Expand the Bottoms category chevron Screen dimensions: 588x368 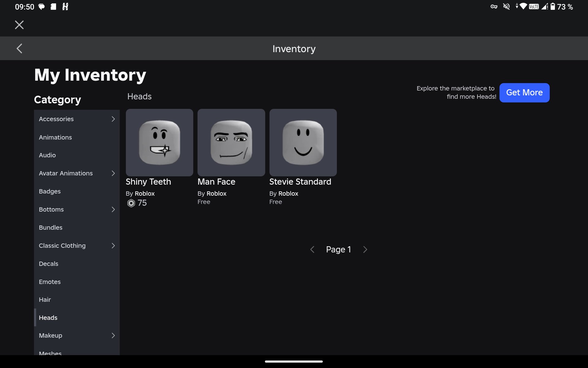[x=113, y=209]
